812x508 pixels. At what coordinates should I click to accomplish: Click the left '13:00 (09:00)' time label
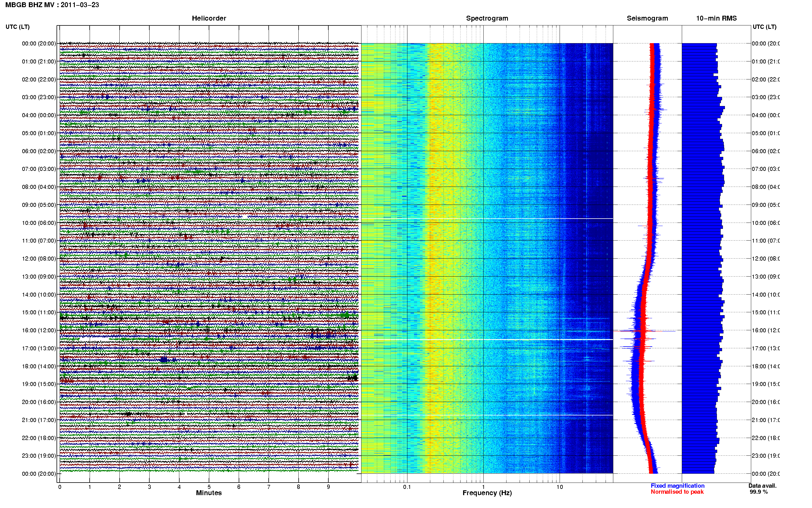(x=39, y=277)
